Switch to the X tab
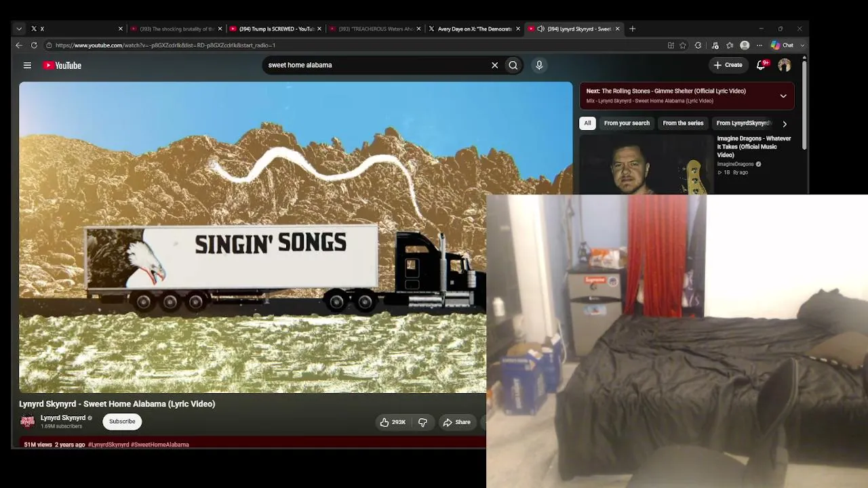The height and width of the screenshot is (488, 868). [75, 28]
